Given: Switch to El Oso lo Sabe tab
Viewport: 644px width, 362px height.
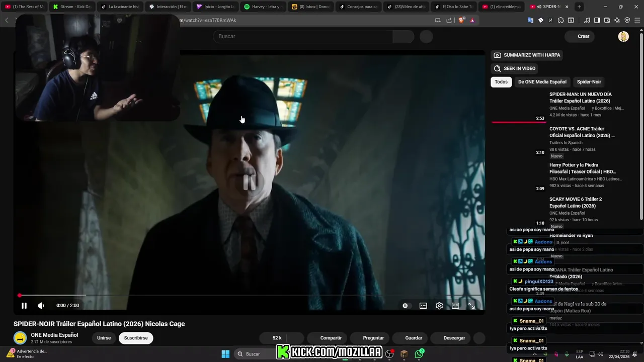Looking at the screenshot, I should pyautogui.click(x=455, y=7).
